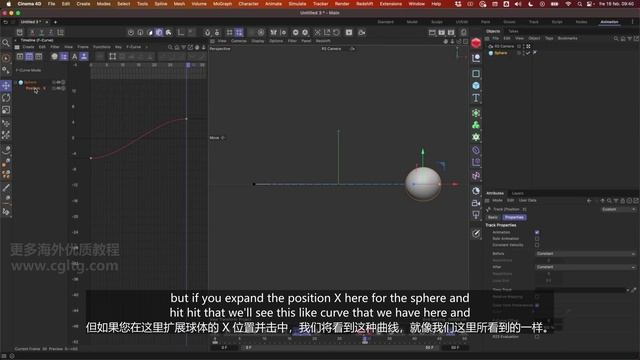Click the Frame All icon in timeline
Screen dimensions: 640x360
coord(113,57)
